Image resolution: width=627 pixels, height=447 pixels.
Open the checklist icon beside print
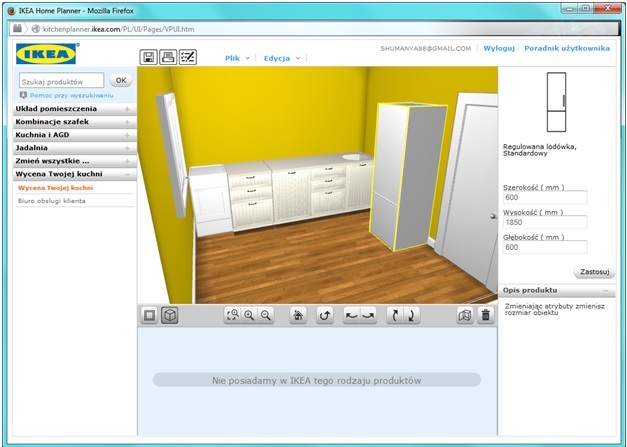click(x=187, y=57)
